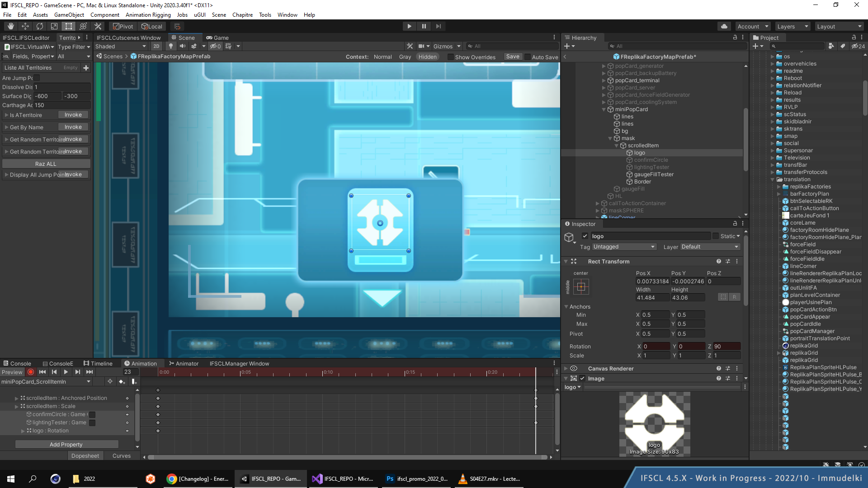Open the Layers dropdown
This screenshot has height=488, width=868.
(x=792, y=26)
